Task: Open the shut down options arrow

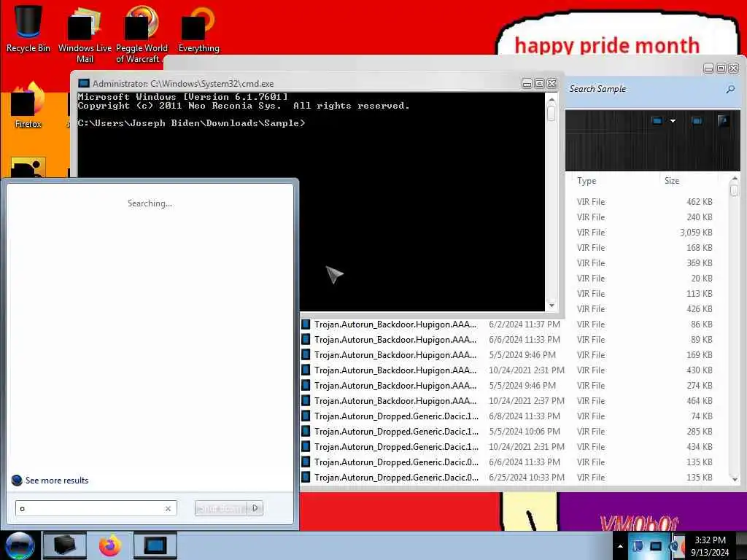Action: [x=255, y=508]
